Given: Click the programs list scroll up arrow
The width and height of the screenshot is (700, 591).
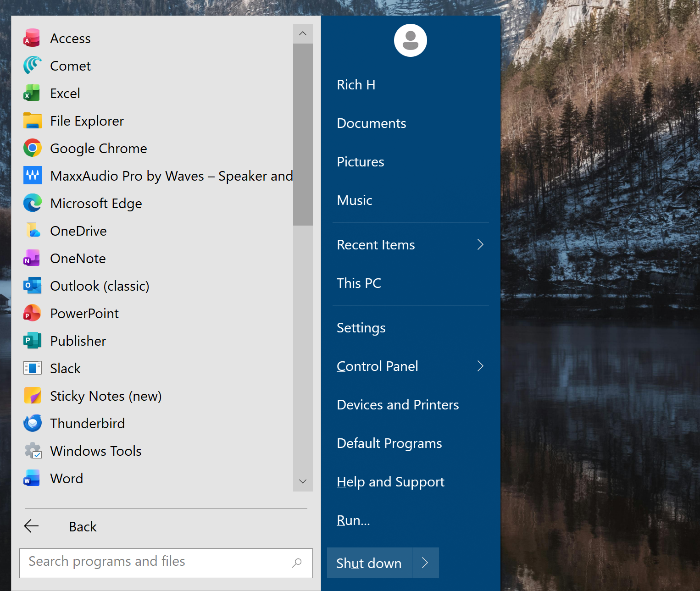Looking at the screenshot, I should coord(303,33).
